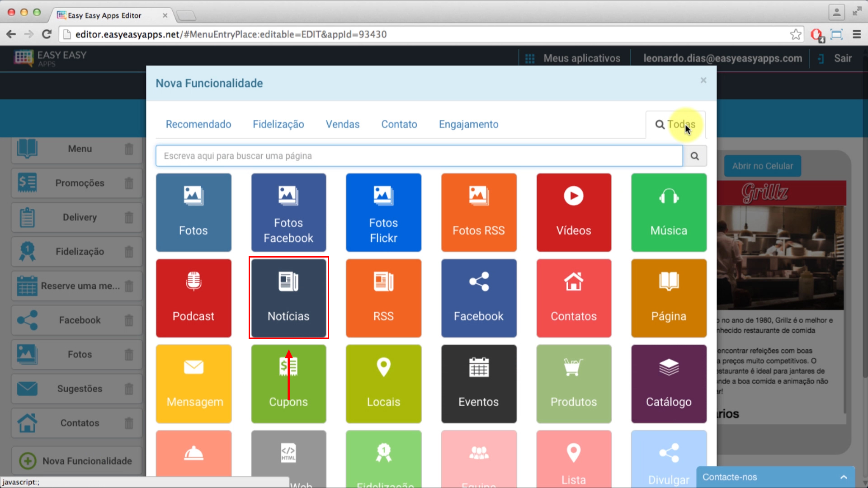Screen dimensions: 868x488
Task: Add the Fotos Flickr feature
Action: (x=383, y=212)
